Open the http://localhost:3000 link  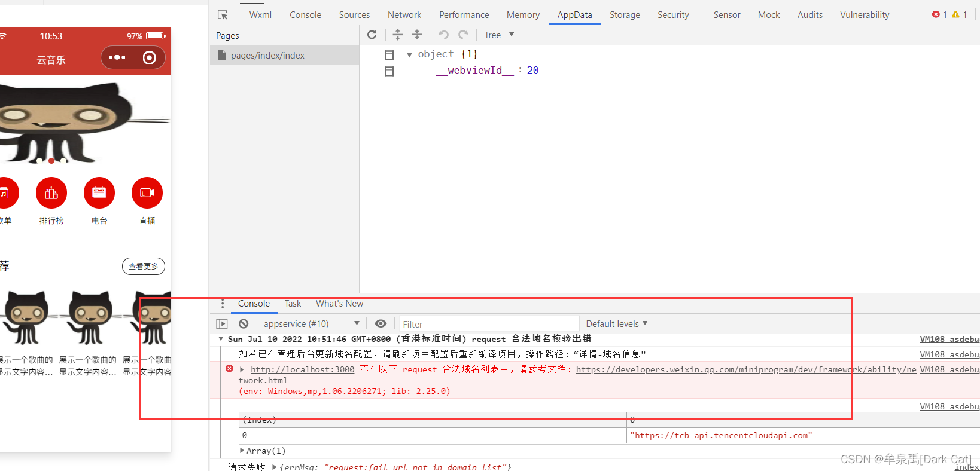[x=302, y=369]
